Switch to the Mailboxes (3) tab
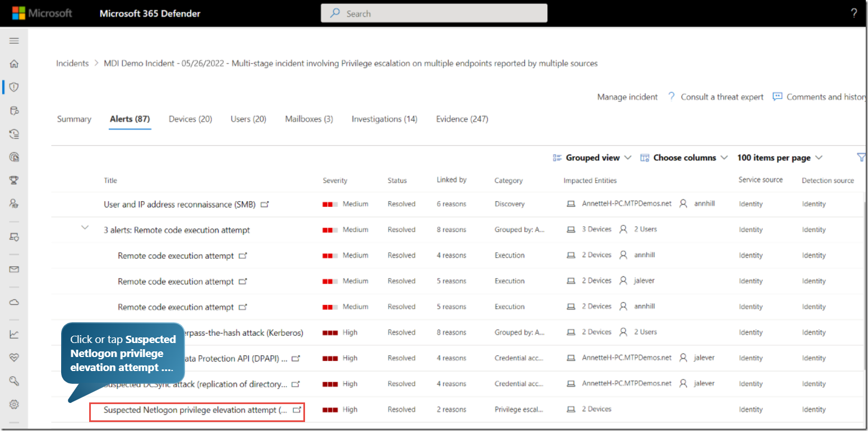The image size is (868, 431). tap(309, 119)
